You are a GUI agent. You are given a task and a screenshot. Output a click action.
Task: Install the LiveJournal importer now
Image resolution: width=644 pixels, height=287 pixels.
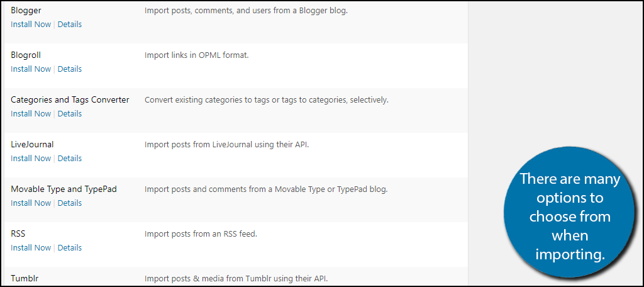(31, 159)
